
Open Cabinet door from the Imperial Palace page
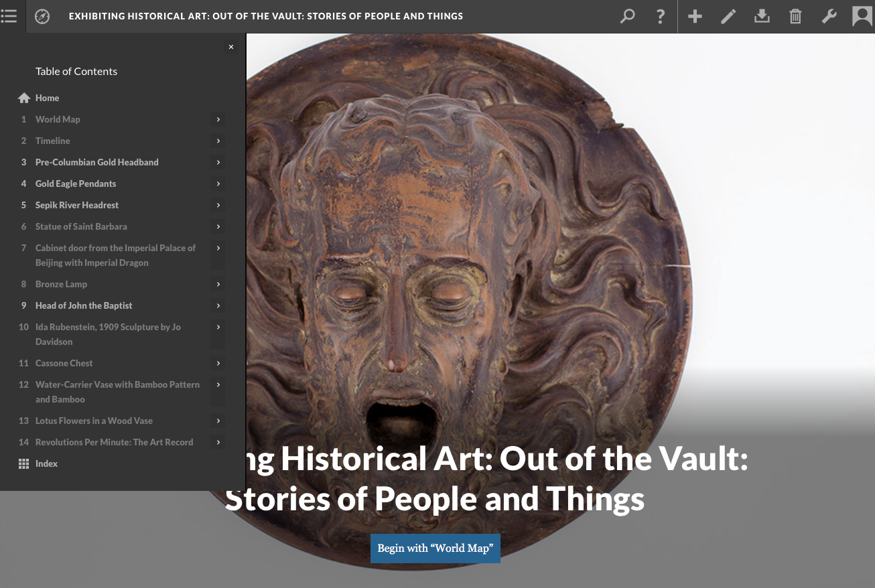click(x=116, y=255)
